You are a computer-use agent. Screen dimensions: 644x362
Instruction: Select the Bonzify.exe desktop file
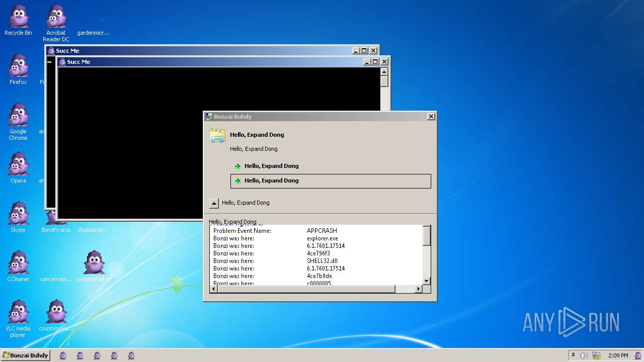click(55, 230)
